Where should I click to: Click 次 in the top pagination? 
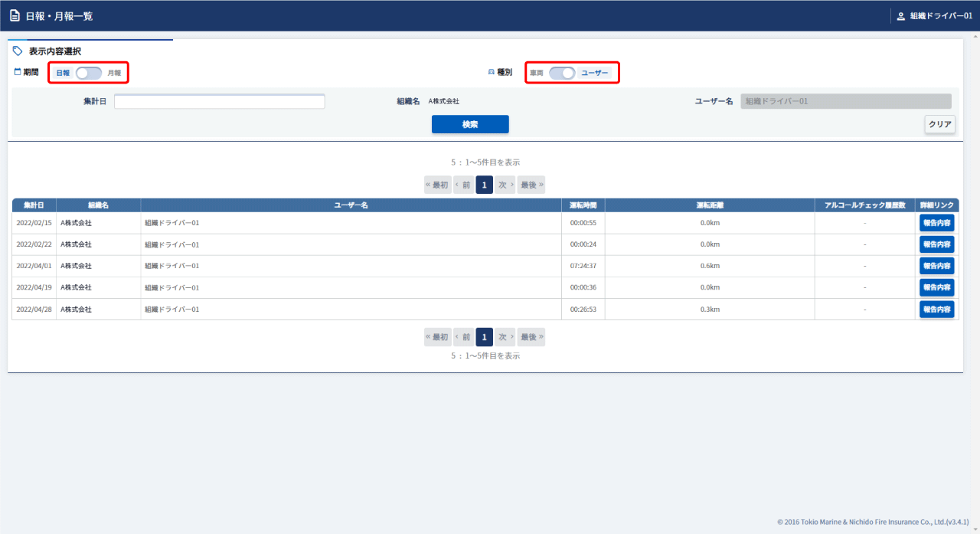tap(505, 185)
